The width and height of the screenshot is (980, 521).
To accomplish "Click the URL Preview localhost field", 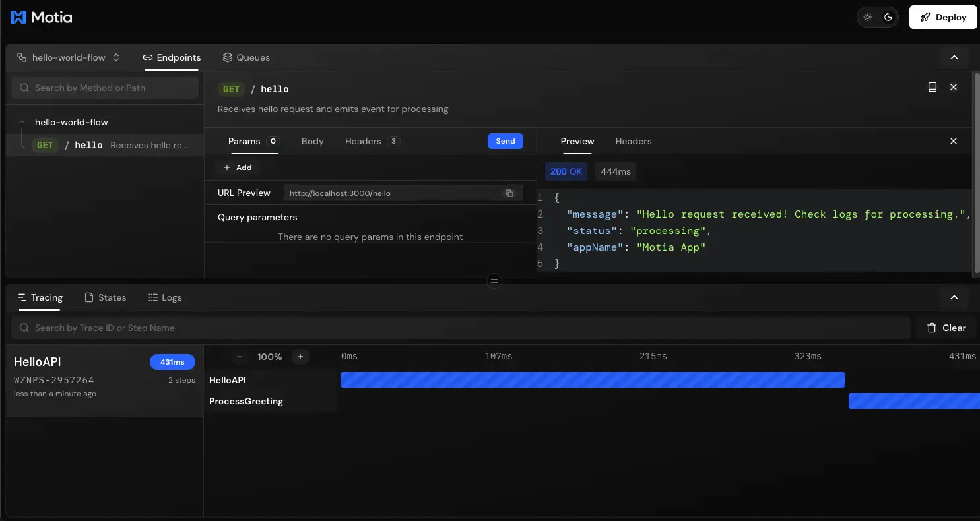I will [403, 193].
